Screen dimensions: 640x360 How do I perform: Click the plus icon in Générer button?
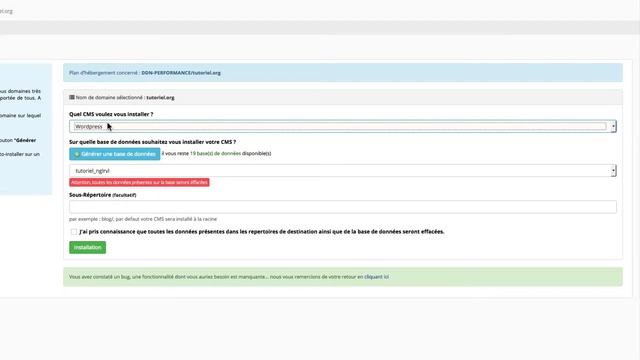pyautogui.click(x=77, y=154)
